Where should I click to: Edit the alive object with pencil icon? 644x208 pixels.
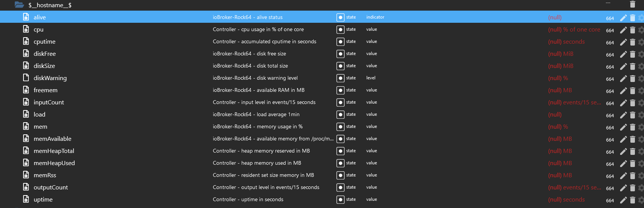(623, 17)
